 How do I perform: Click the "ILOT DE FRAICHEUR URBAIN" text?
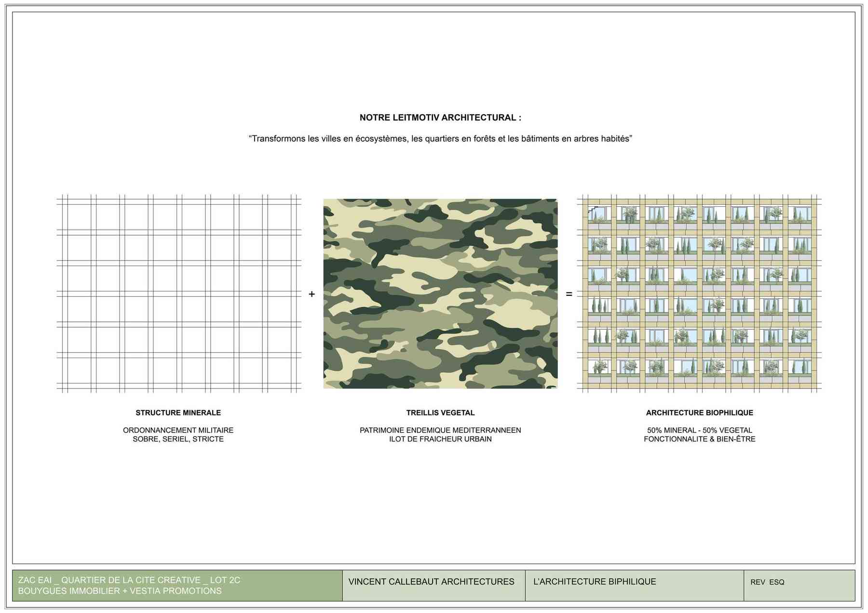point(440,439)
